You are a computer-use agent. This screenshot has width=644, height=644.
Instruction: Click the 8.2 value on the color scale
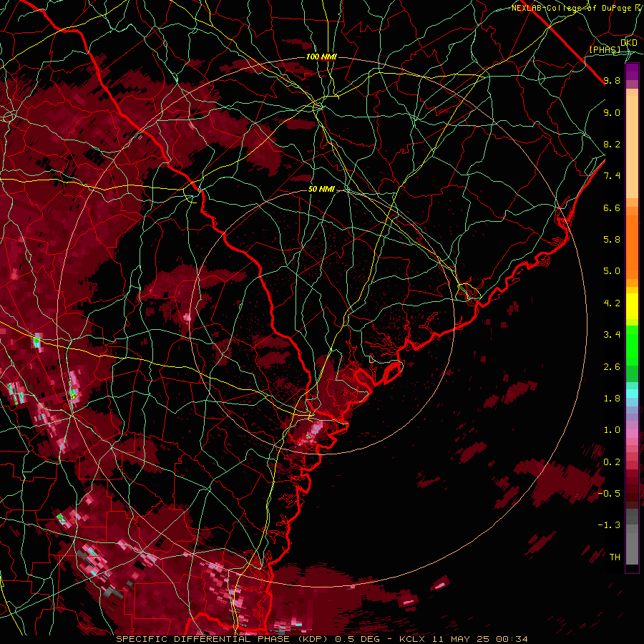click(612, 144)
